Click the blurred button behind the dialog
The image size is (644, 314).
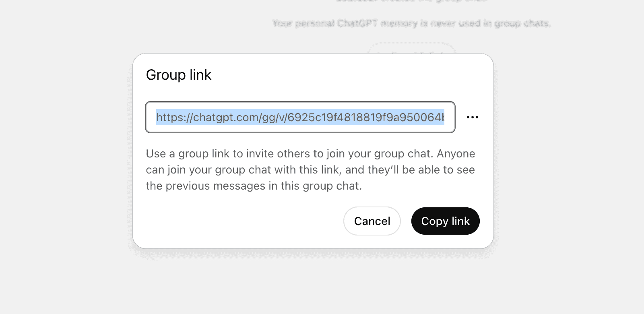(x=411, y=49)
